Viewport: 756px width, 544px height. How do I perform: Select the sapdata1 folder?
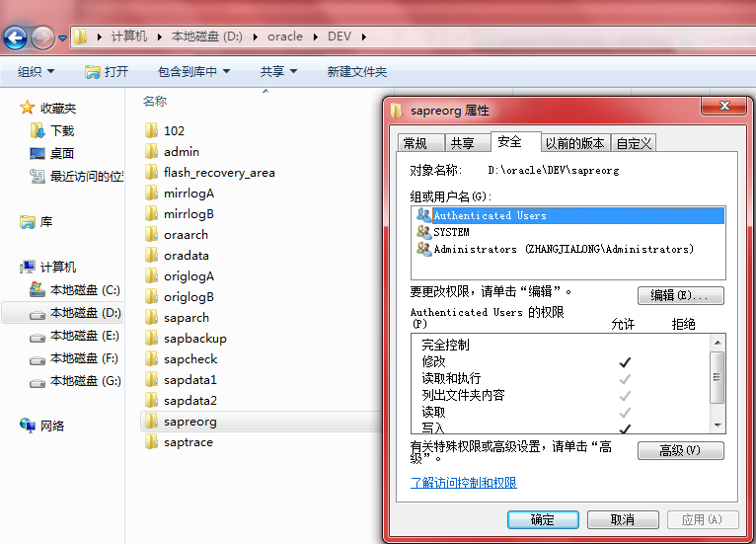coord(181,379)
